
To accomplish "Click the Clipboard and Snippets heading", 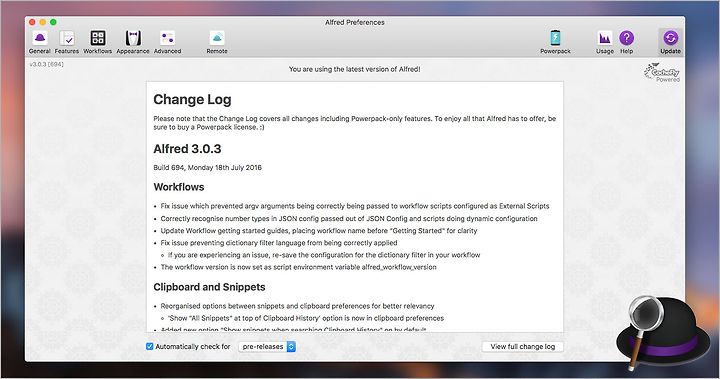I will (x=209, y=287).
